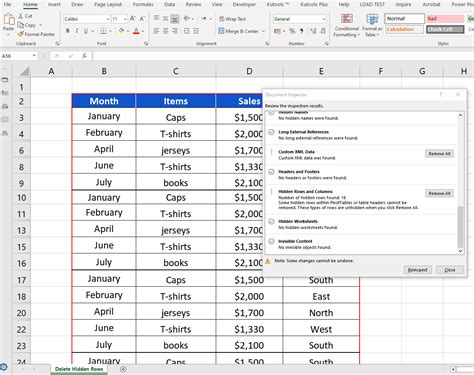This screenshot has width=474, height=375.
Task: Align text to the left
Action: coord(156,31)
